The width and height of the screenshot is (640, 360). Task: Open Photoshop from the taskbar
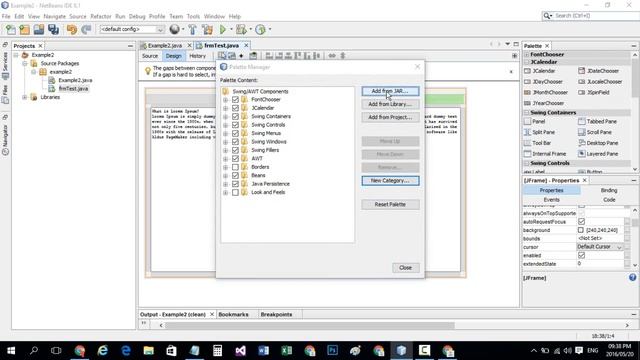coord(332,350)
